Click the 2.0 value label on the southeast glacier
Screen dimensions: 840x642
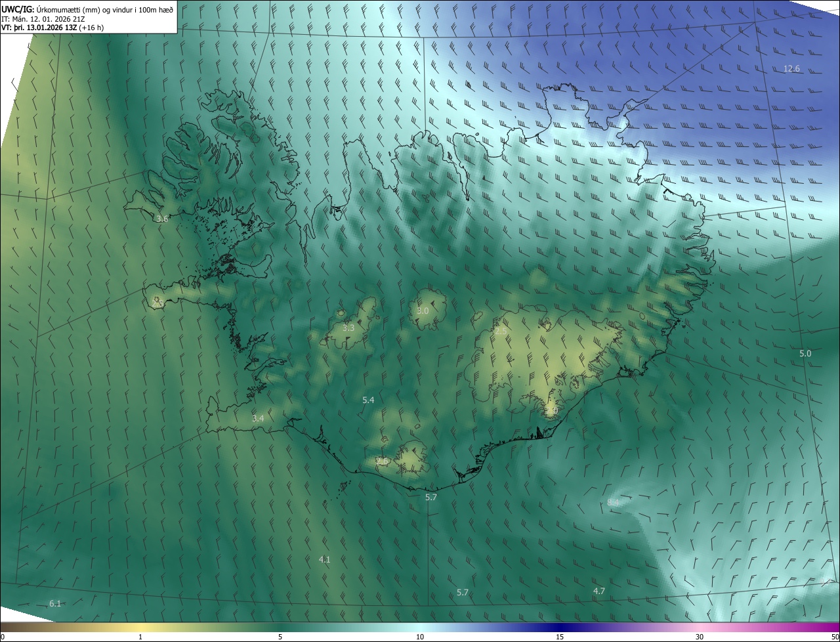pyautogui.click(x=552, y=410)
